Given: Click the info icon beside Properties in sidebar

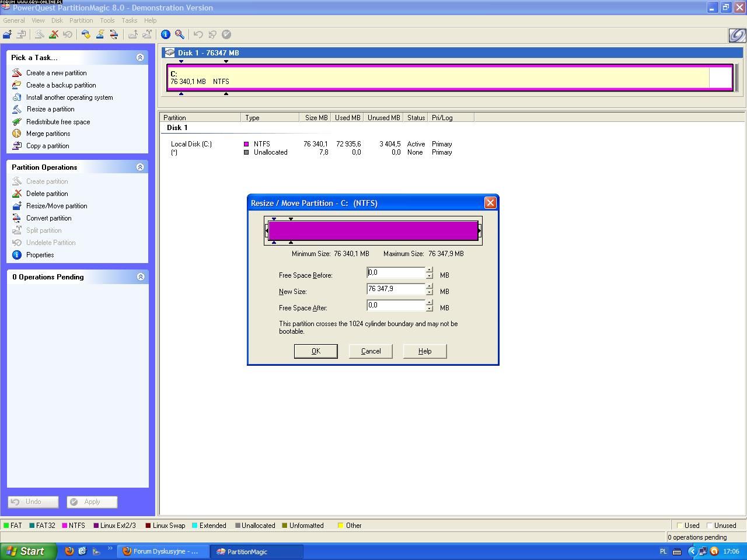Looking at the screenshot, I should [17, 255].
